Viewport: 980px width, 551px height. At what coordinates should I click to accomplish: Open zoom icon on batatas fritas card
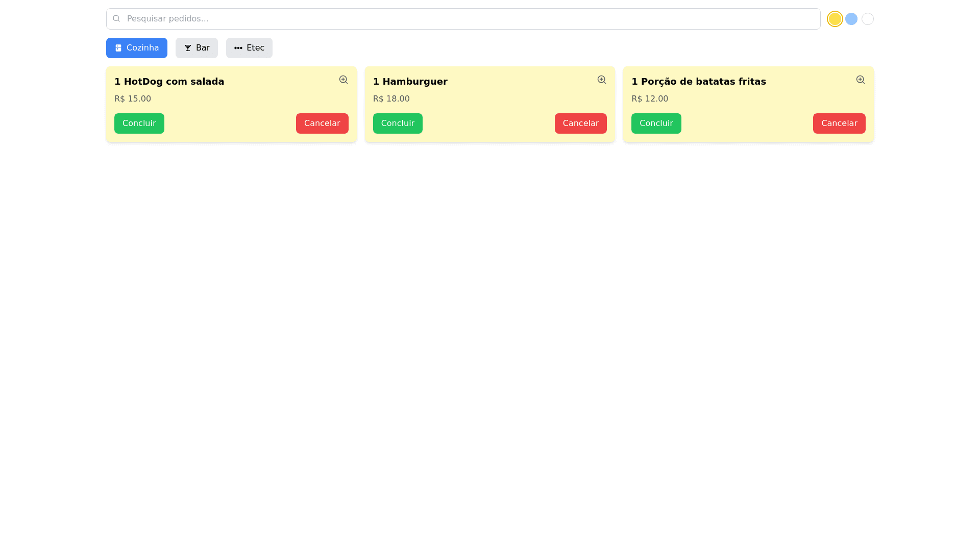860,80
